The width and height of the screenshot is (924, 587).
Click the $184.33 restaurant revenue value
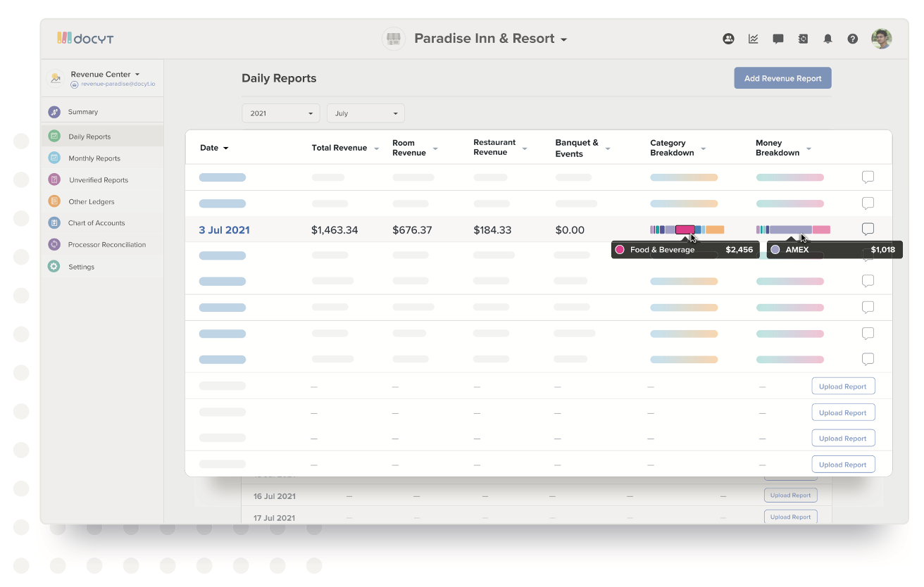click(492, 230)
